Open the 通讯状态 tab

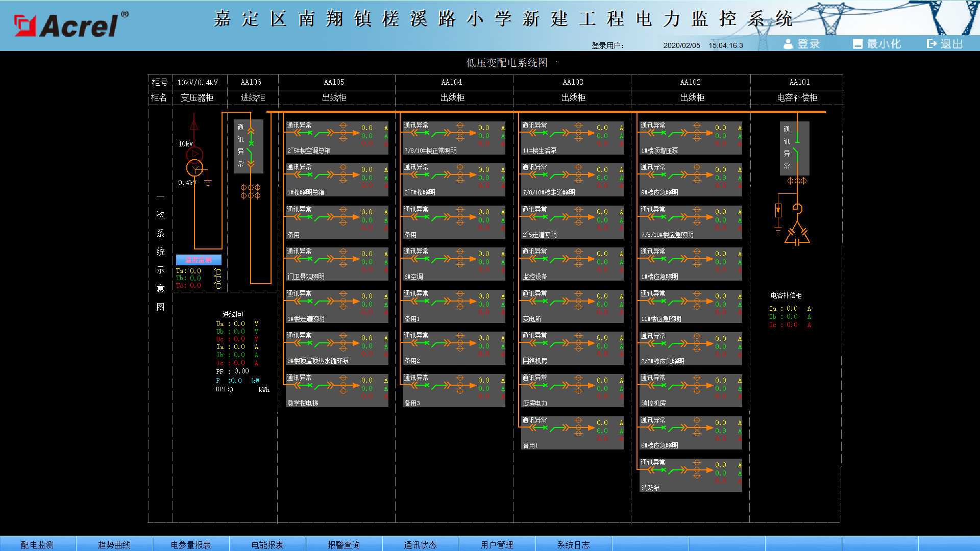click(x=420, y=544)
